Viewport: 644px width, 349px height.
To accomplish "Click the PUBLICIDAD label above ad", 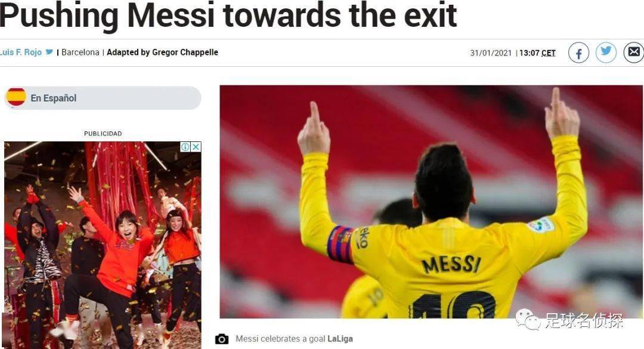I will click(103, 134).
